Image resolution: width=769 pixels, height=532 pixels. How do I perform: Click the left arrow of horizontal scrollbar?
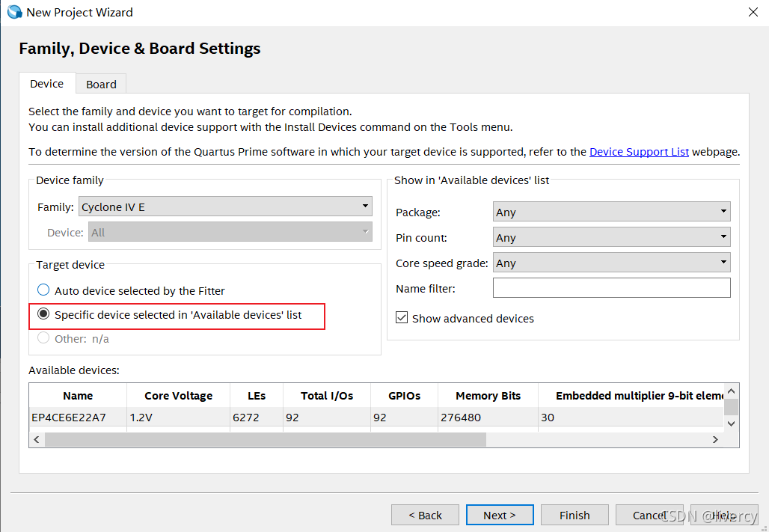pos(37,440)
